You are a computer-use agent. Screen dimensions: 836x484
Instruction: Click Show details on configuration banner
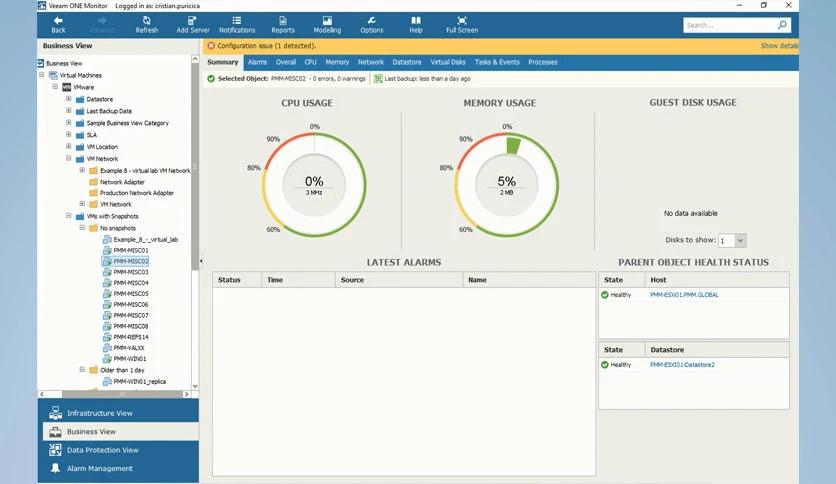click(779, 46)
